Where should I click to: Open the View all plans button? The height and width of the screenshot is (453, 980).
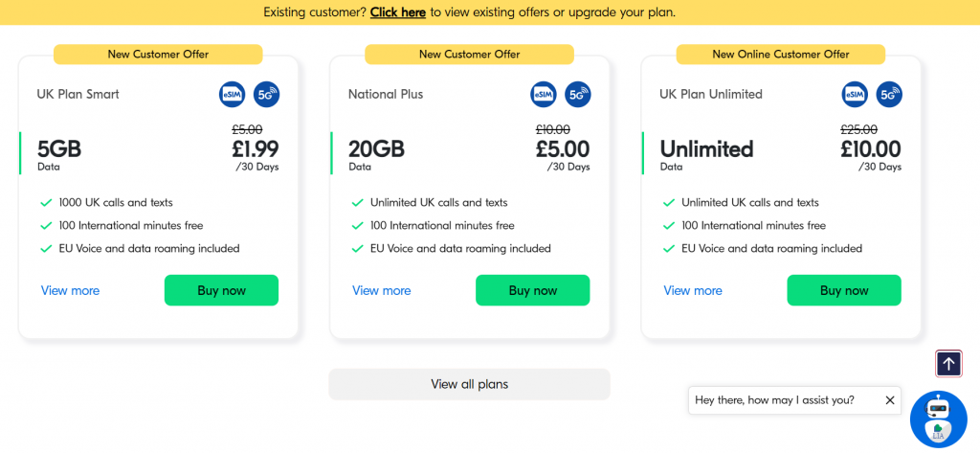click(469, 384)
